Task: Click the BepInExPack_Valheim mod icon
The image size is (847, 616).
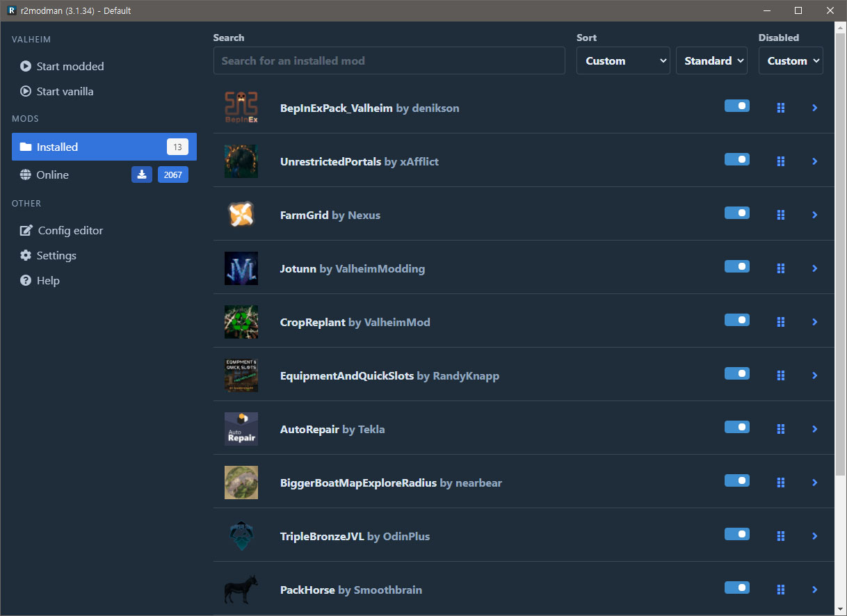Action: coord(241,108)
